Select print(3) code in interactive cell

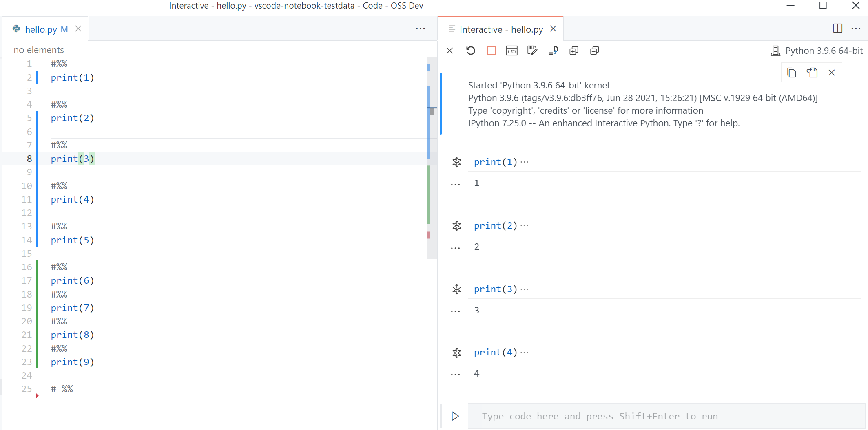pyautogui.click(x=496, y=289)
